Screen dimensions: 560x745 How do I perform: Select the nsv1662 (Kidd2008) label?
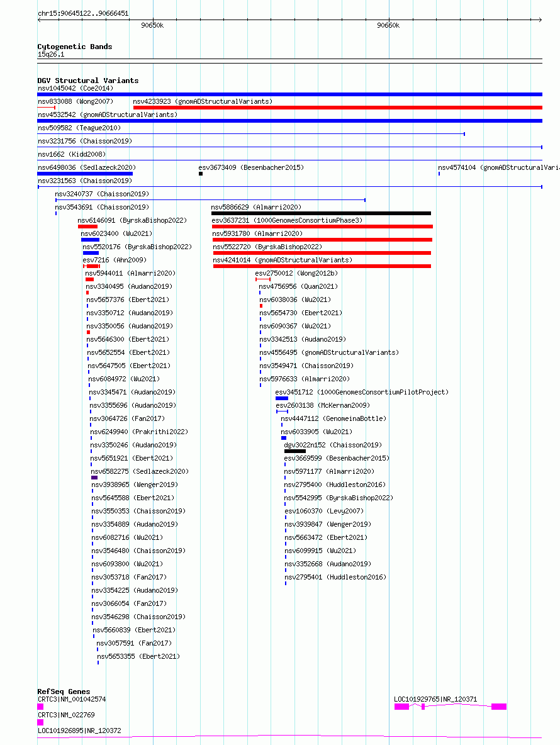[x=72, y=155]
